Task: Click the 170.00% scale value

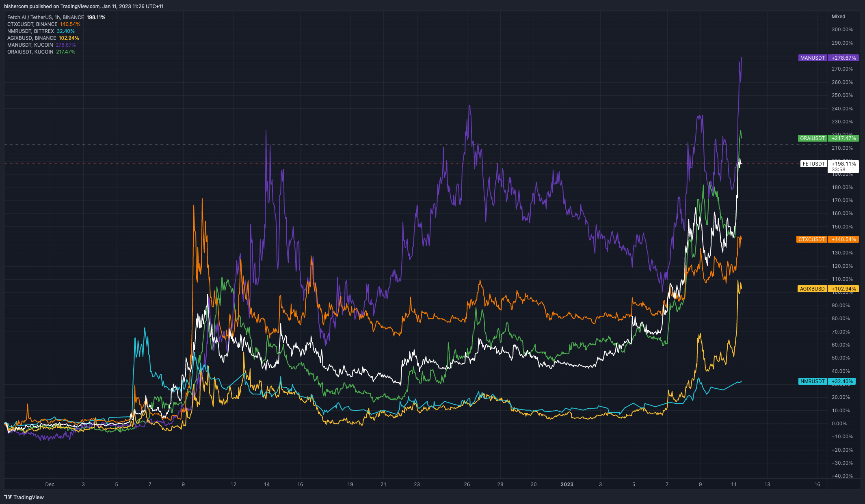Action: tap(842, 200)
